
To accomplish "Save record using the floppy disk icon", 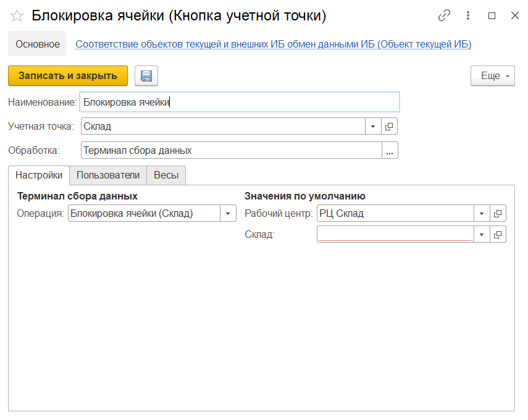I will [146, 76].
